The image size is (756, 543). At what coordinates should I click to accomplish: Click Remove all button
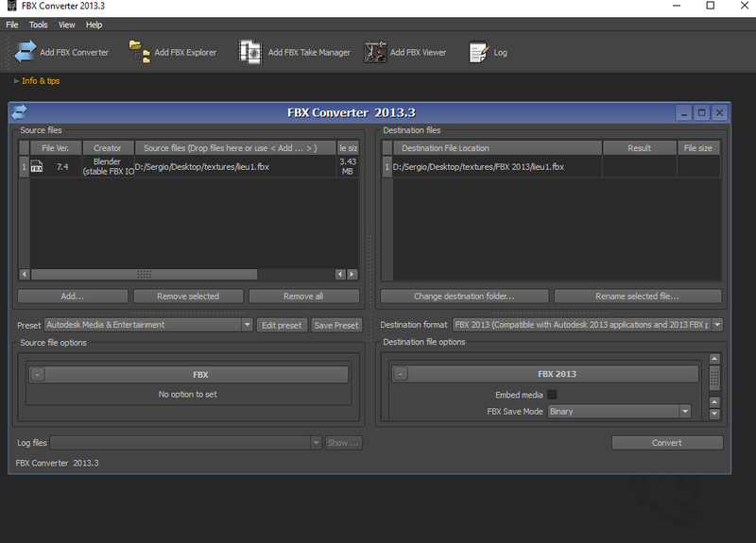coord(303,297)
